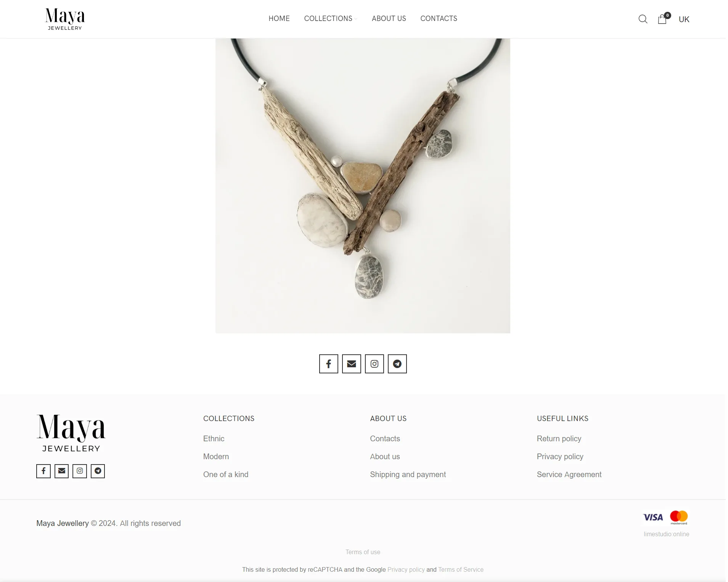Open ABOUT US in top navigation
The width and height of the screenshot is (728, 582).
click(389, 19)
